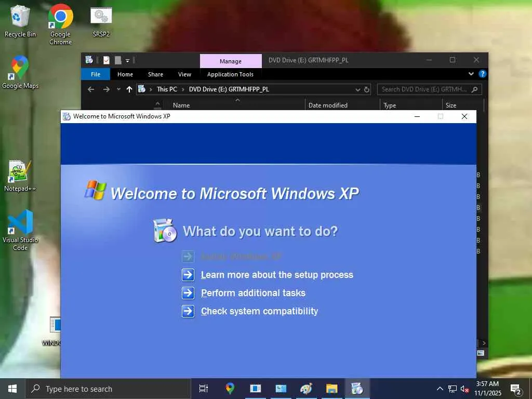
Task: Sort by Name column header
Action: pos(181,105)
